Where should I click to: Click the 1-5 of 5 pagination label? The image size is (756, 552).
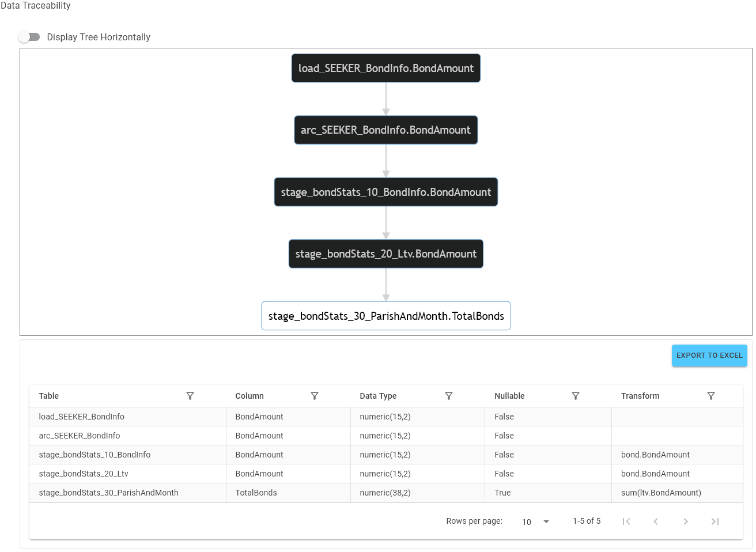point(587,521)
